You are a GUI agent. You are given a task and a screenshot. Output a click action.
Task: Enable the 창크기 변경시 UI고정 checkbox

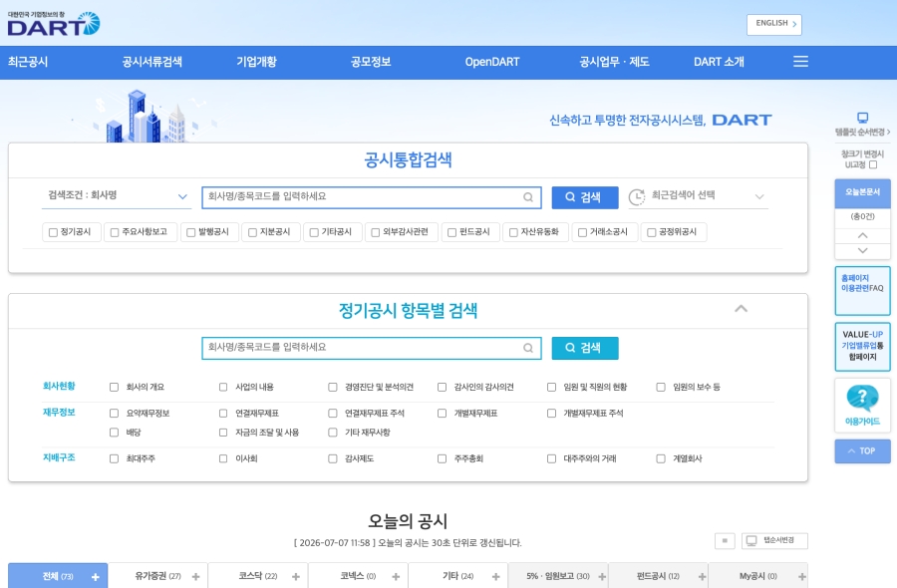coord(873,164)
